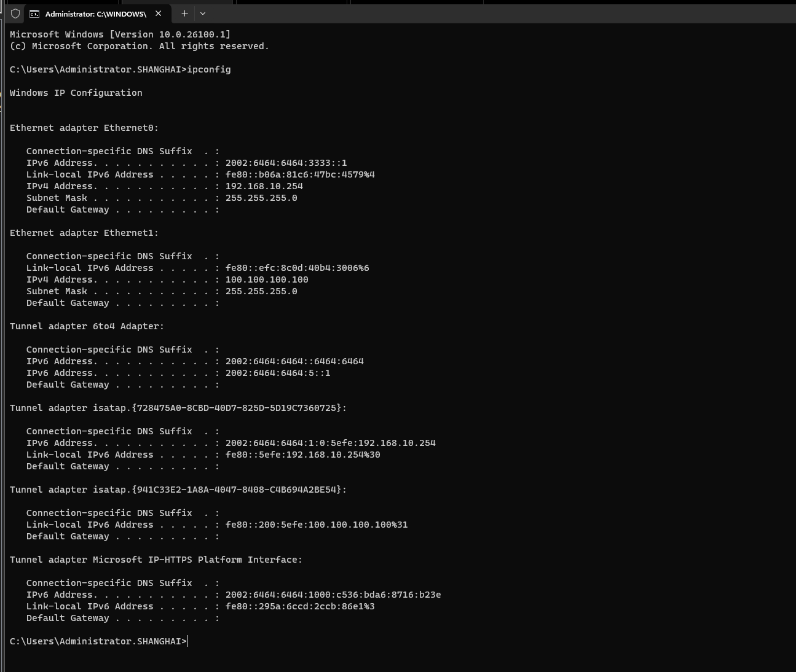Viewport: 796px width, 672px height.
Task: Click the typed ipconfig command text
Action: click(209, 69)
